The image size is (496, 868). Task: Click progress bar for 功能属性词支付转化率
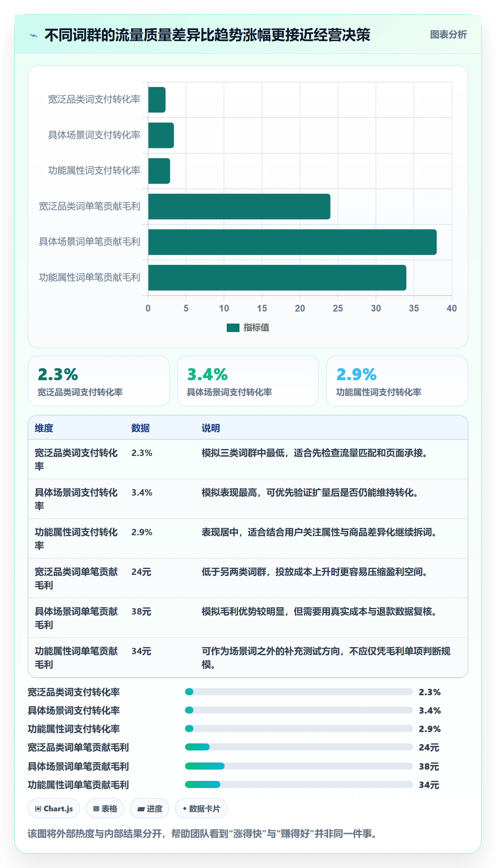[x=299, y=729]
